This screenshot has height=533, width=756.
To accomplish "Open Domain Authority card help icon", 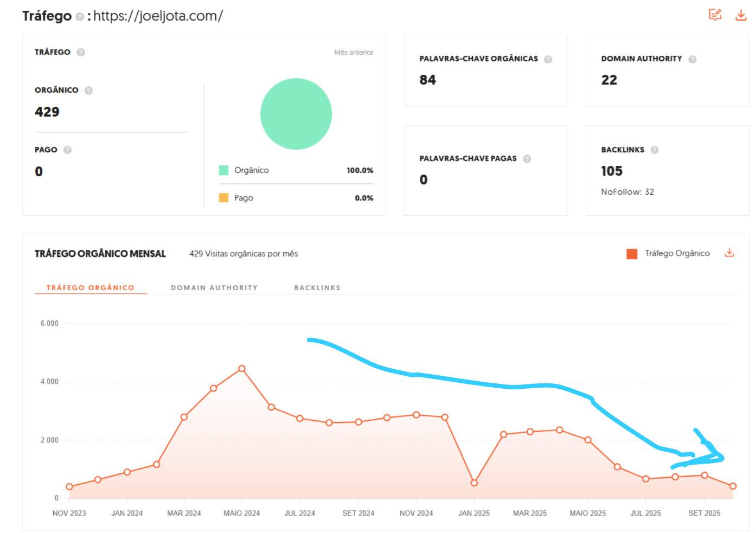I will click(x=692, y=59).
